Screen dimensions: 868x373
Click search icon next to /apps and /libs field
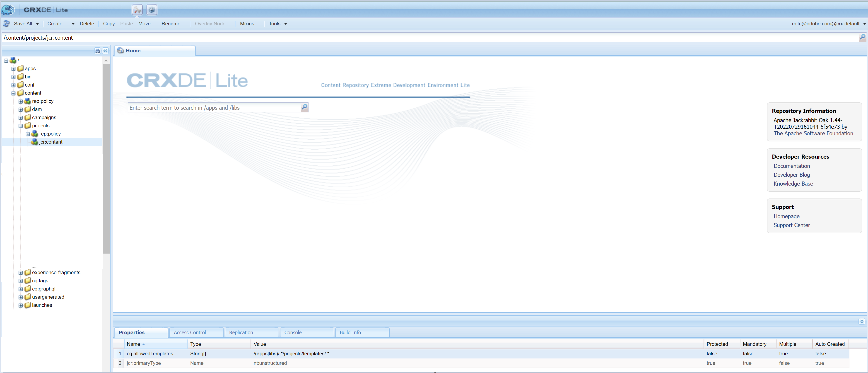tap(305, 108)
